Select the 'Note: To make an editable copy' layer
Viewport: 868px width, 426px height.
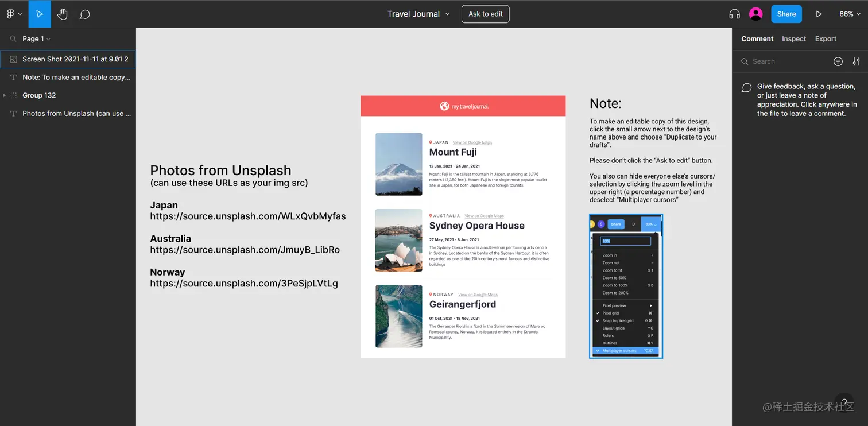point(68,77)
